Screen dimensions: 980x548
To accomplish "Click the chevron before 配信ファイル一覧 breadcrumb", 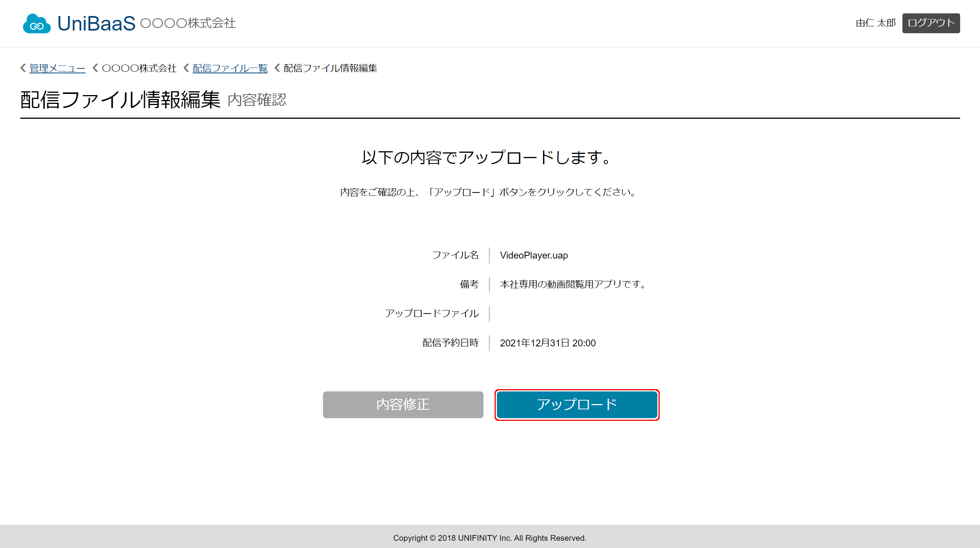I will tap(187, 68).
